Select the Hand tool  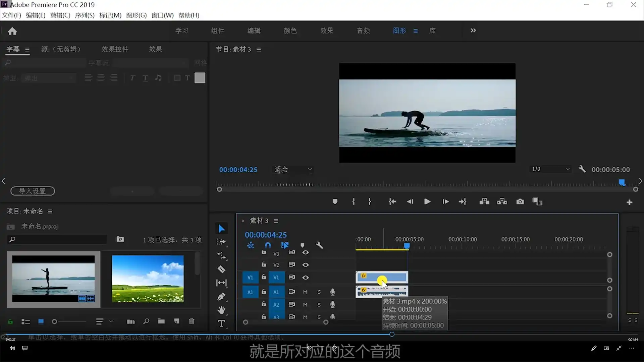(221, 310)
